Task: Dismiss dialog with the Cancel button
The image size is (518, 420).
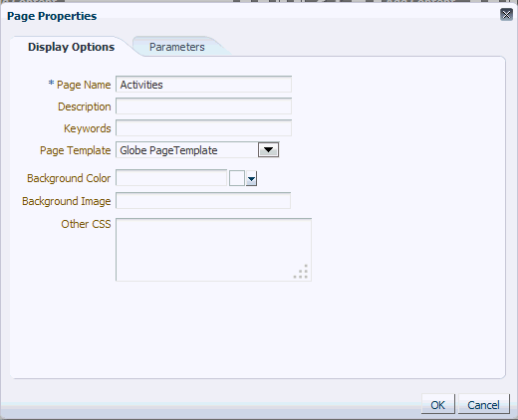Action: point(483,404)
